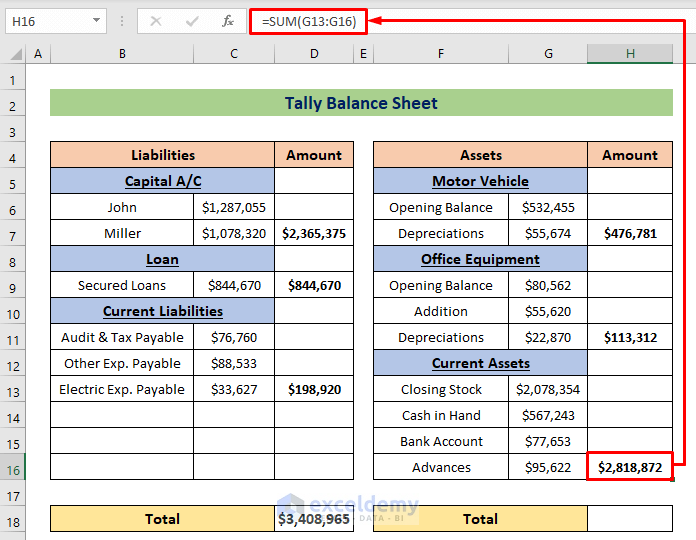
Task: Select the Secured Loans amount cell $844,670 in column C
Action: point(233,285)
